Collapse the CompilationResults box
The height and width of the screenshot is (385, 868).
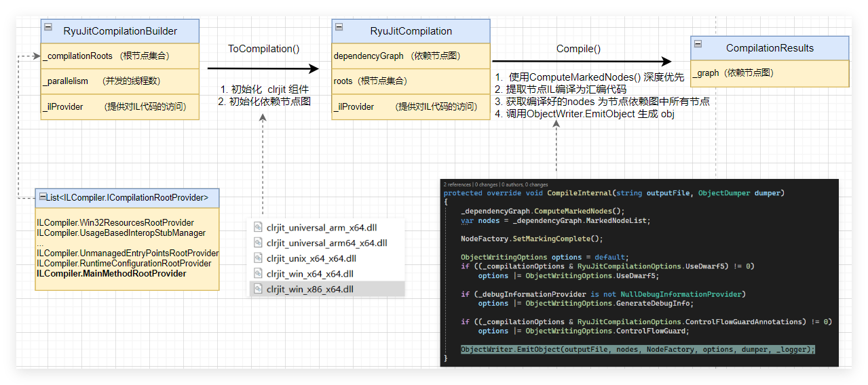(698, 43)
